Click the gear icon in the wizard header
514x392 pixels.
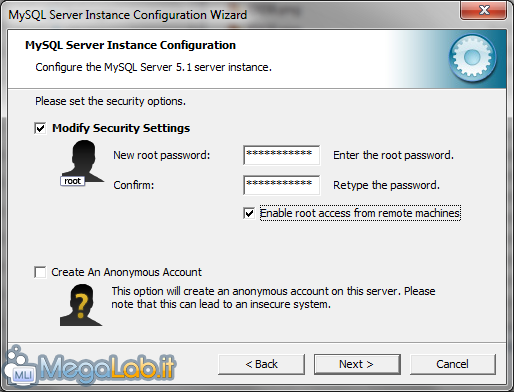472,58
